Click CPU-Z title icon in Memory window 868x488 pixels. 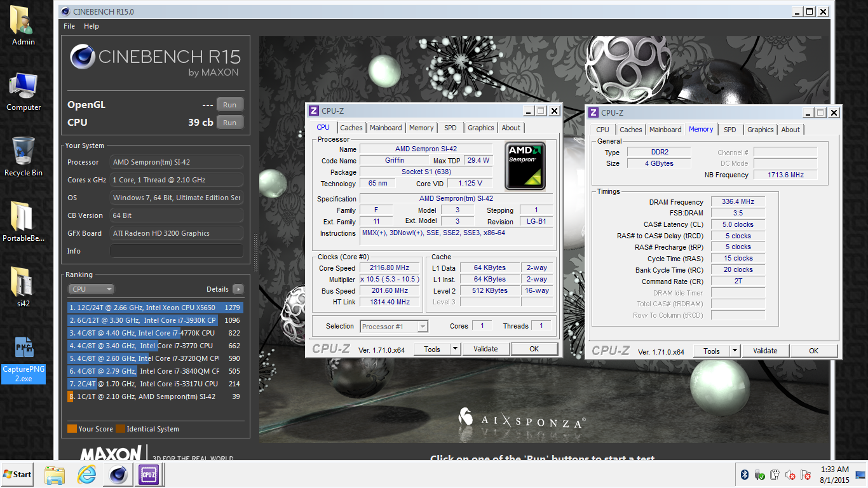pos(593,112)
